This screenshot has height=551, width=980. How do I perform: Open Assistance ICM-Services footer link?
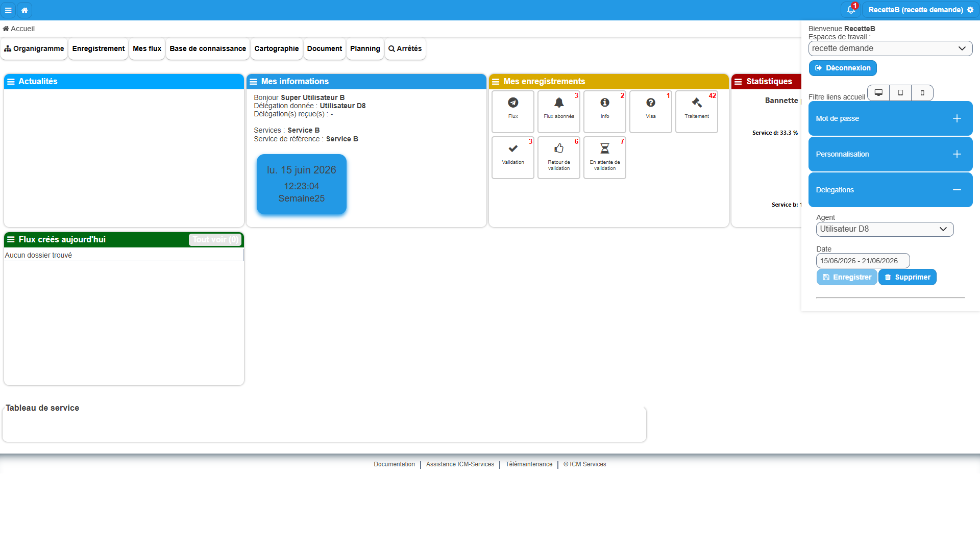point(460,464)
